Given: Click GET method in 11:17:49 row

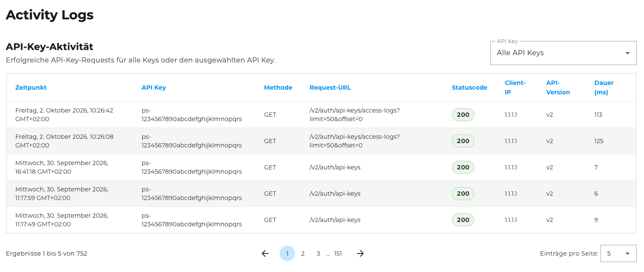Looking at the screenshot, I should pyautogui.click(x=270, y=220).
